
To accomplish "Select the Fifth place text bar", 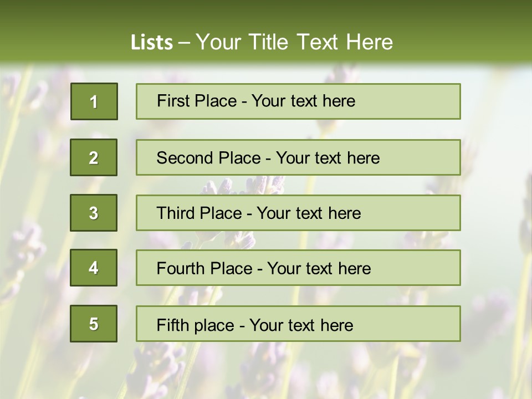I will point(298,324).
